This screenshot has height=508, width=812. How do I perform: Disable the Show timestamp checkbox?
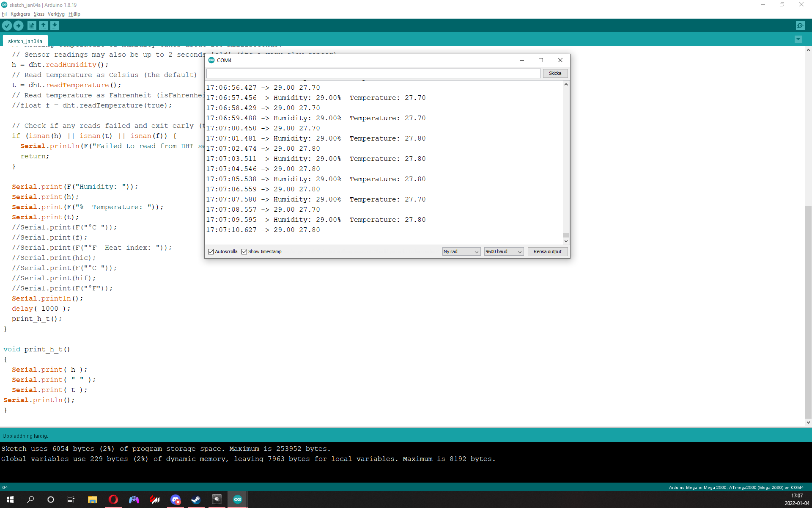[x=244, y=251]
